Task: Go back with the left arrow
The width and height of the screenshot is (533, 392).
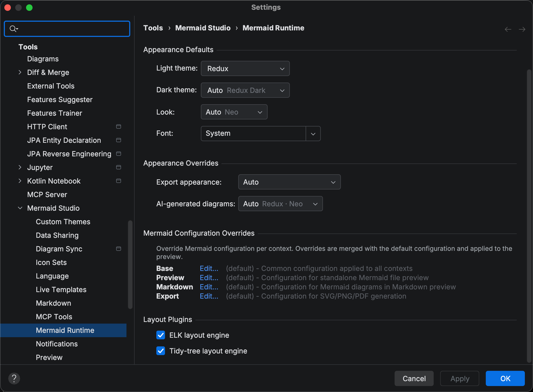Action: [x=508, y=29]
